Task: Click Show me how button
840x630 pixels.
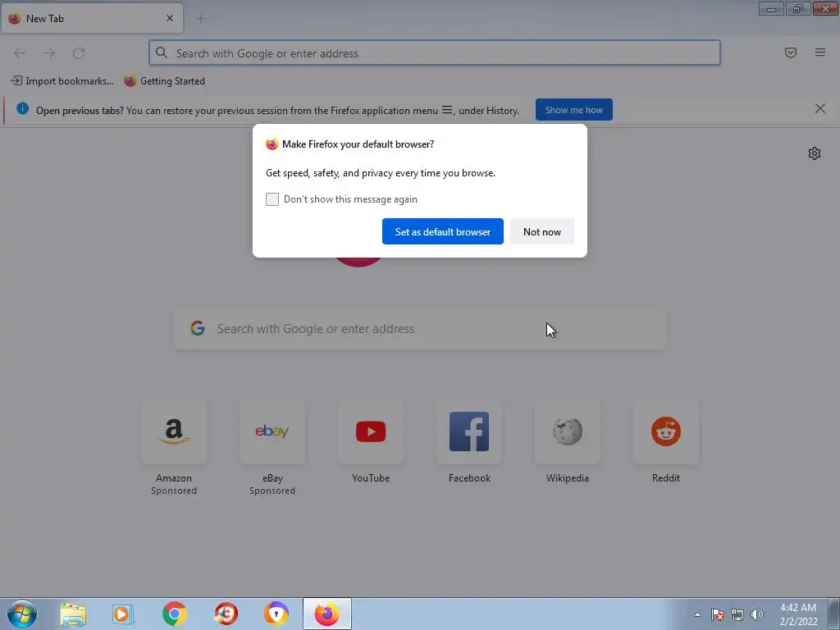Action: [x=573, y=110]
